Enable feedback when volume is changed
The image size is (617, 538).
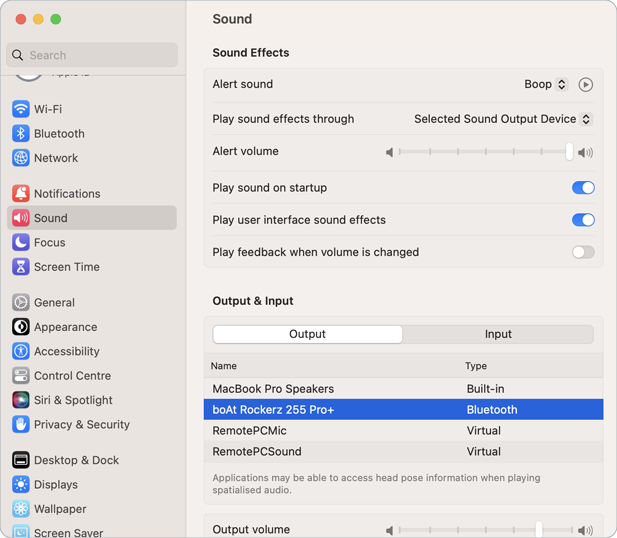coord(583,252)
